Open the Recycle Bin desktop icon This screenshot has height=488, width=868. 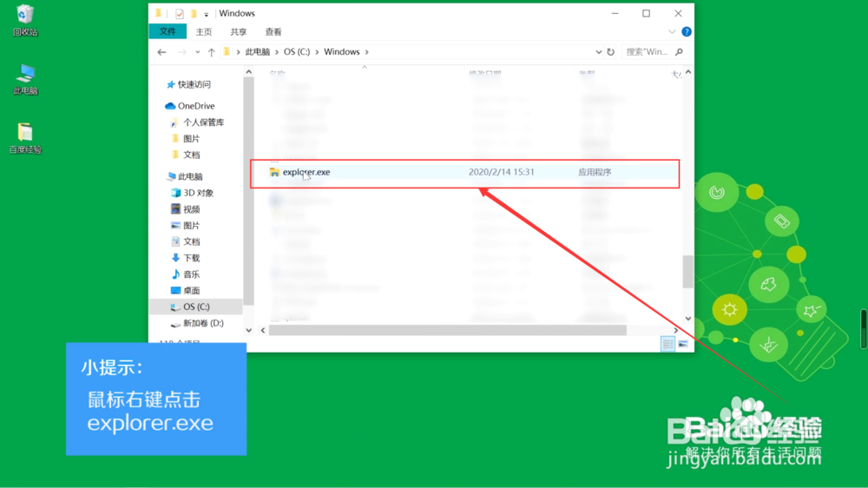[25, 21]
